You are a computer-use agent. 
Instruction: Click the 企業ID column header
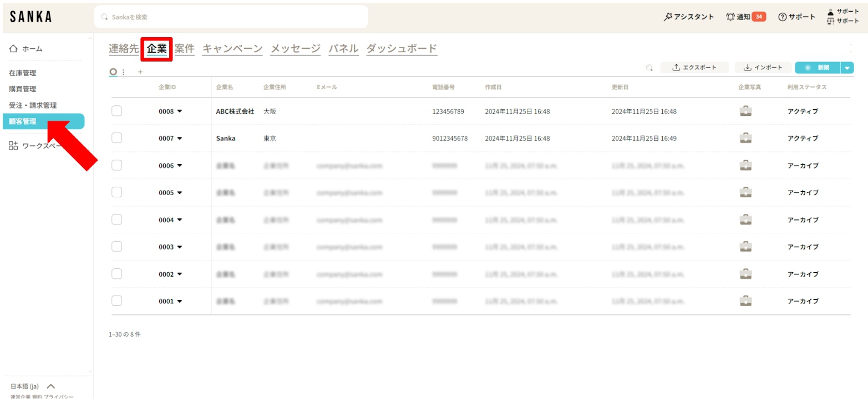point(167,88)
